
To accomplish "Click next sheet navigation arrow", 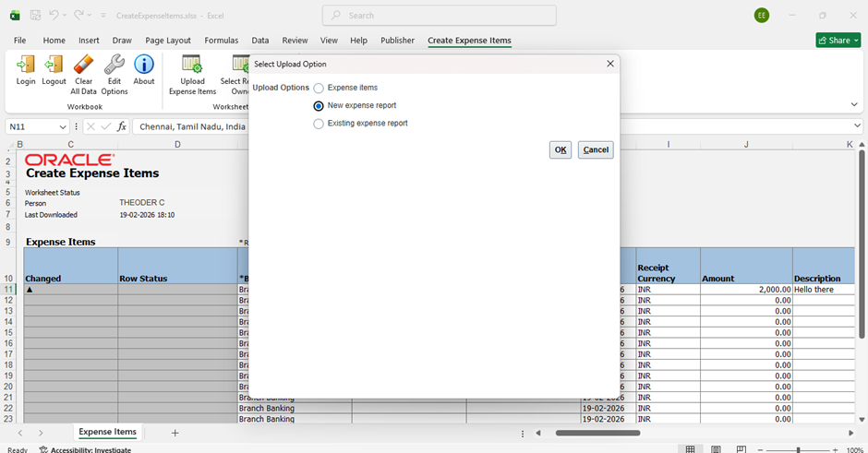I will point(41,433).
